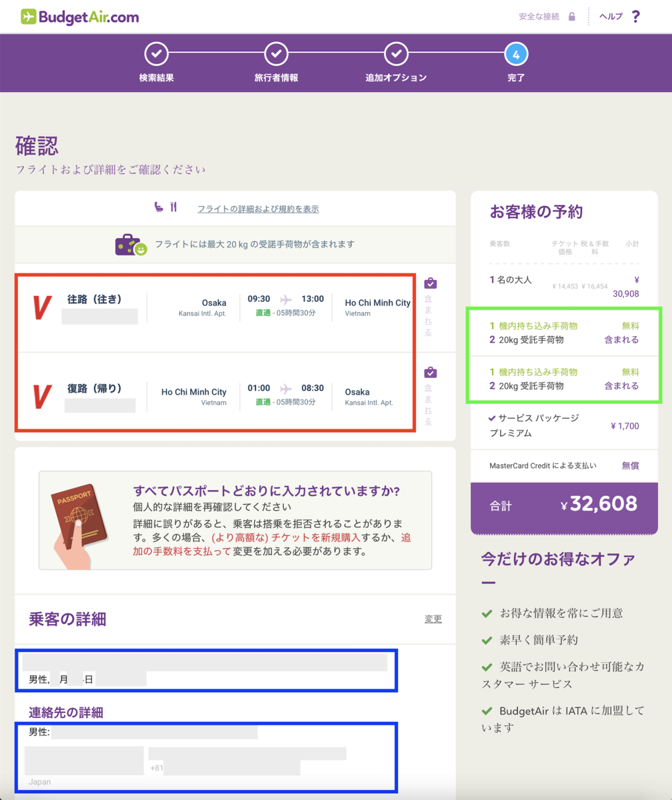Click 確認 page heading
Screen dimensions: 672x800
click(37, 145)
